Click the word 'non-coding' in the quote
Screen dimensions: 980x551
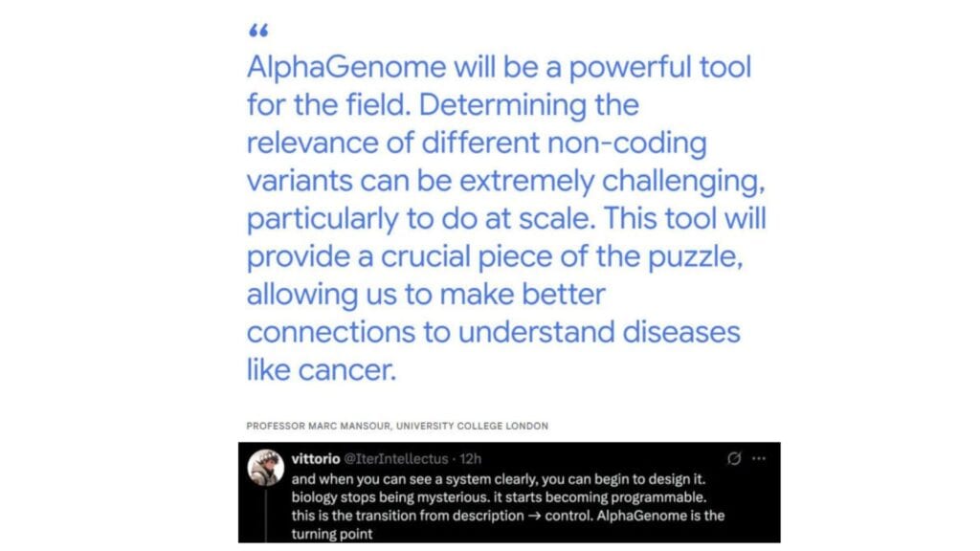627,143
